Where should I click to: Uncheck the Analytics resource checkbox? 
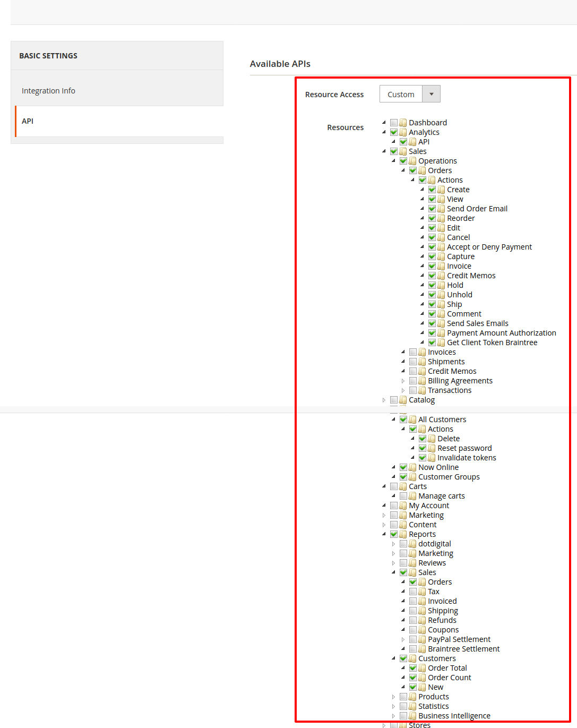tap(394, 132)
